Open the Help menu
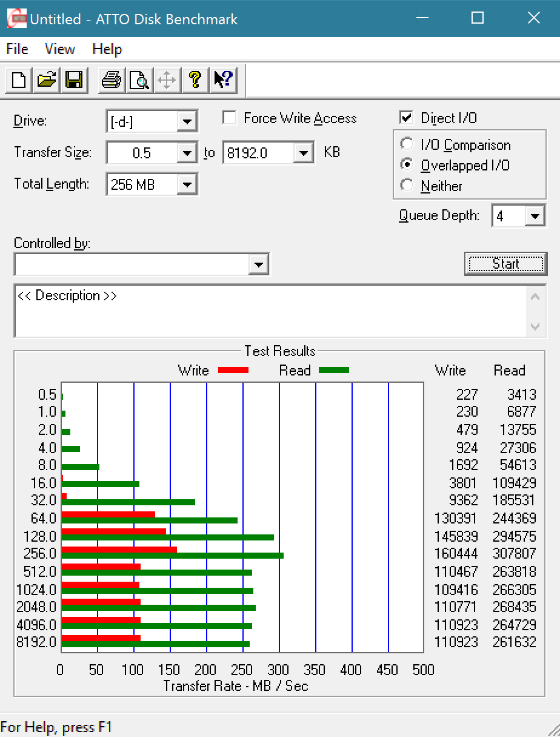 pyautogui.click(x=107, y=49)
